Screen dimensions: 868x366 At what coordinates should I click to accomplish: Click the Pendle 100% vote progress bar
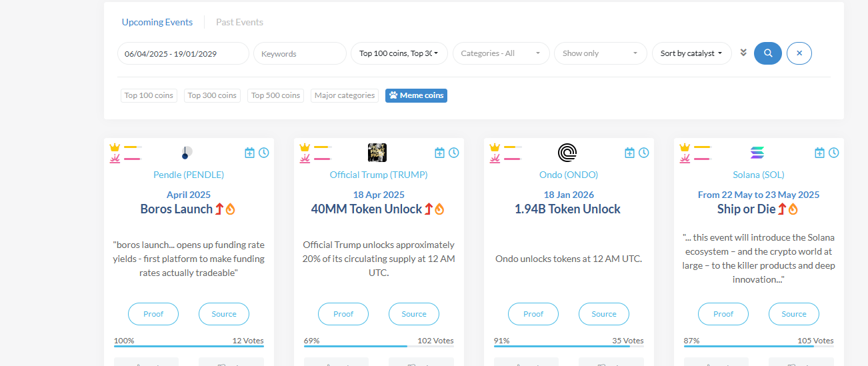pos(189,346)
